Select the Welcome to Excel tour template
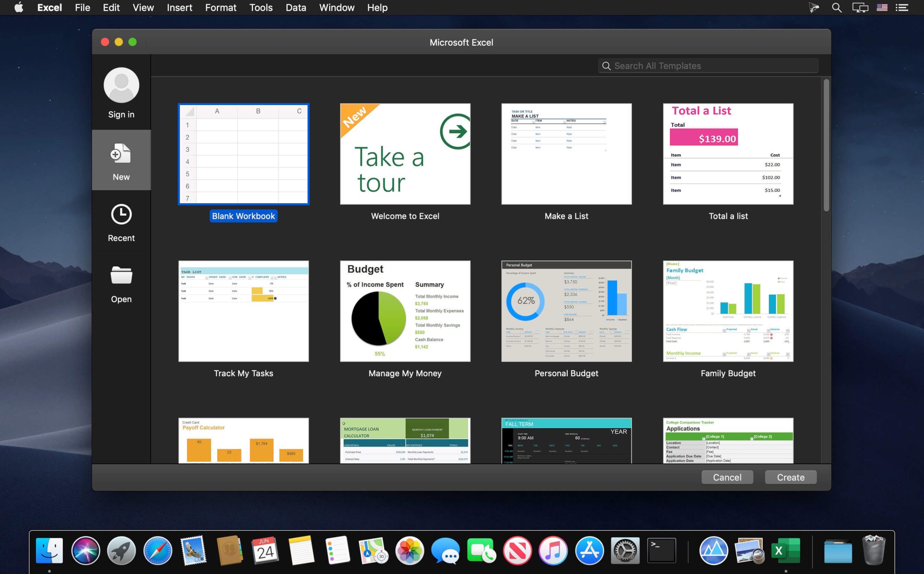 pos(405,154)
